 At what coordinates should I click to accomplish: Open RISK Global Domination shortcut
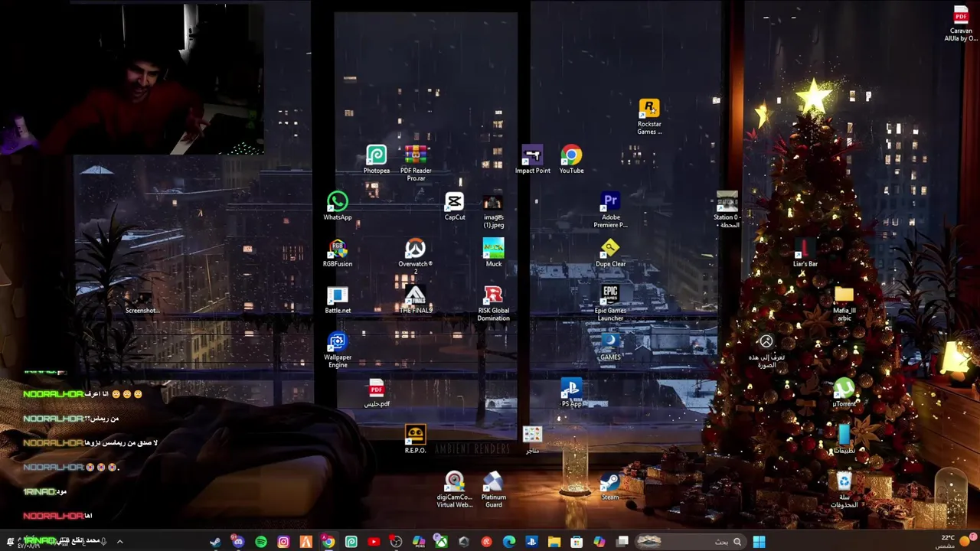pyautogui.click(x=494, y=304)
